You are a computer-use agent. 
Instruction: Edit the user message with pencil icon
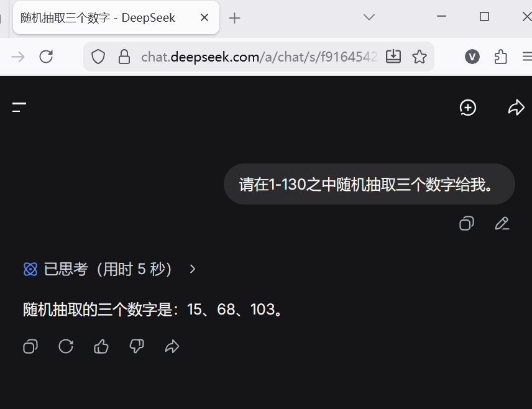(502, 223)
